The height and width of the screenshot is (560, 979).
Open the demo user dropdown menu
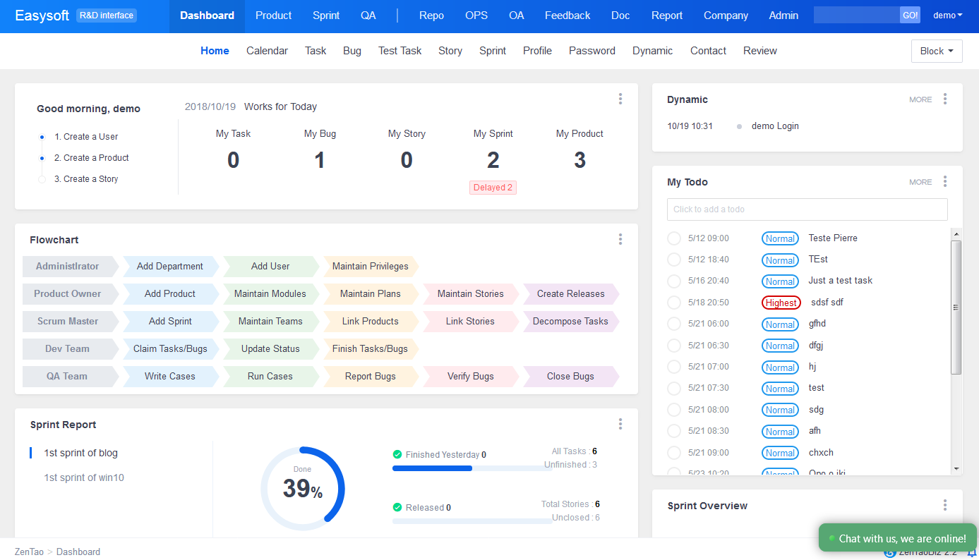coord(947,16)
